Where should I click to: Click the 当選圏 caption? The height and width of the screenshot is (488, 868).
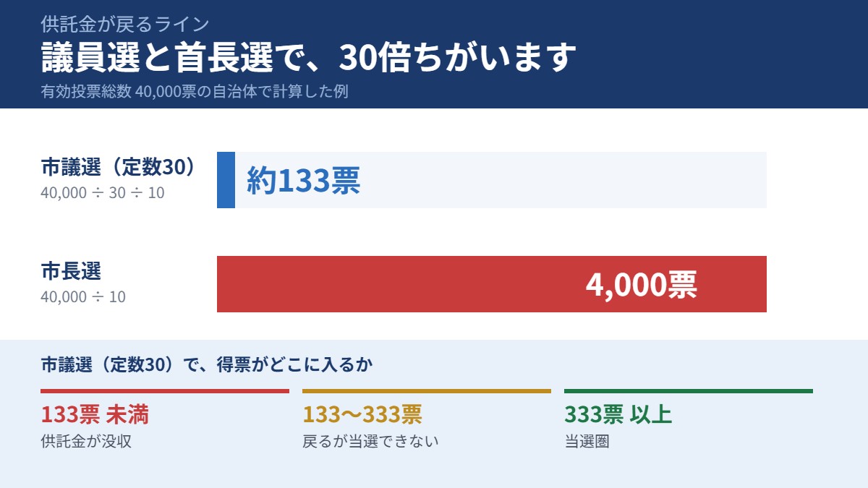[x=587, y=441]
